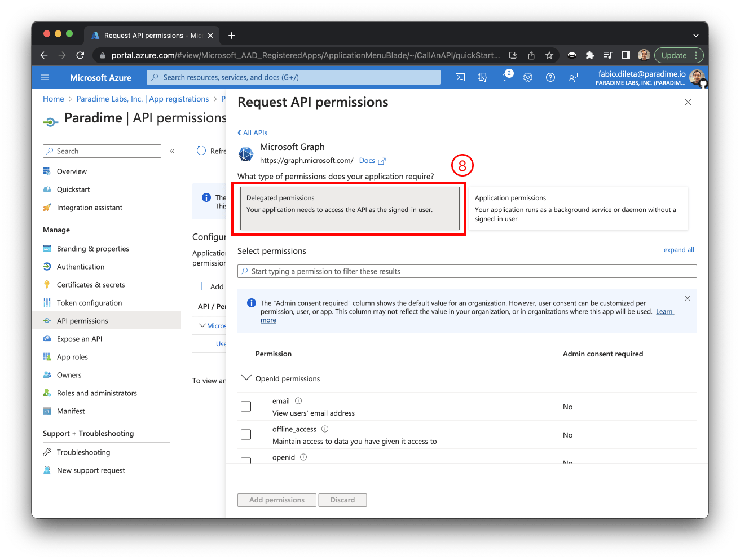Screen dimensions: 740x560
Task: Click the permission filter search box
Action: click(467, 271)
